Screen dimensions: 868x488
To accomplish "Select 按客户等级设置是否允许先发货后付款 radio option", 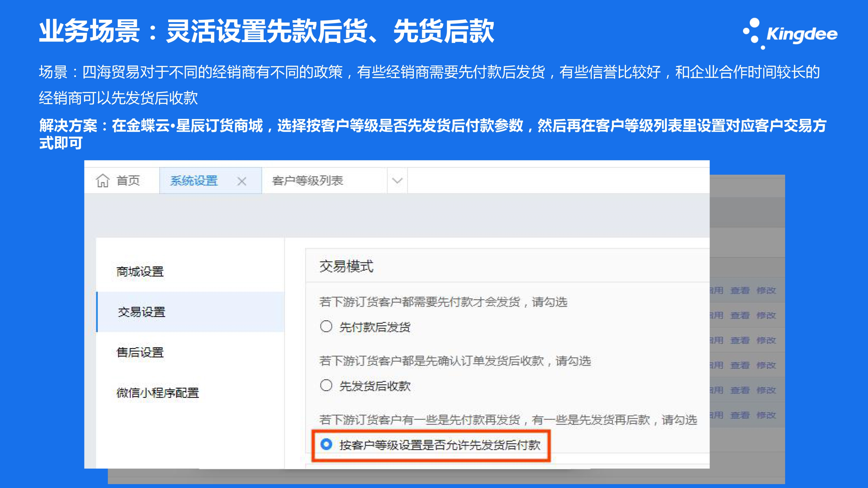I will (326, 444).
